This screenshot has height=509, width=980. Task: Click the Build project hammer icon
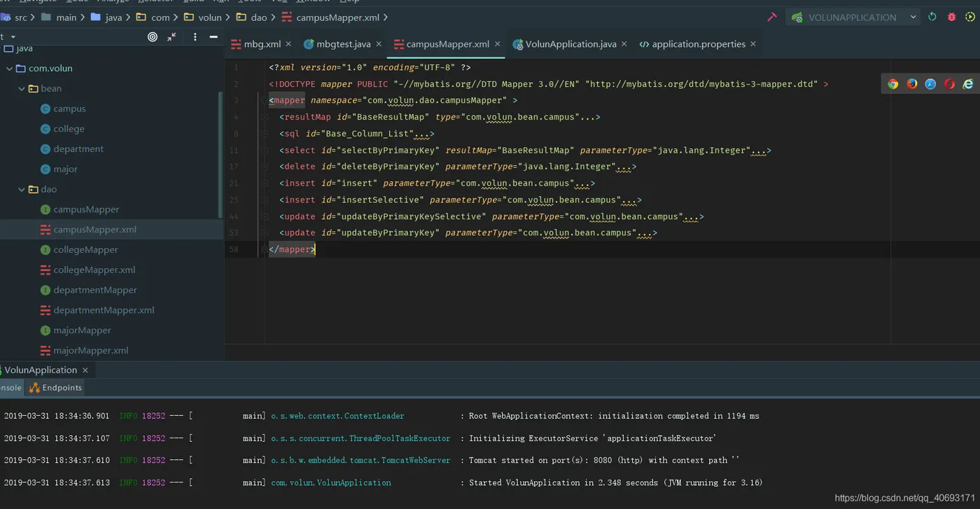(772, 17)
